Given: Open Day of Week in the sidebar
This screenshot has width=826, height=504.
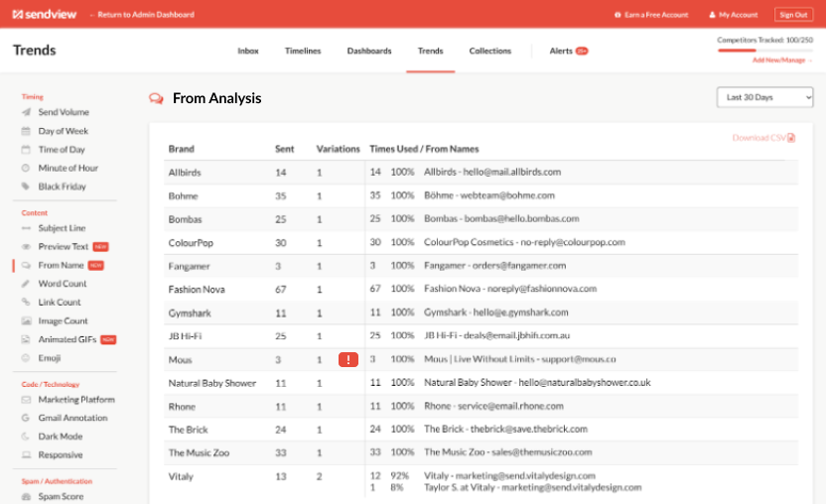Looking at the screenshot, I should [64, 131].
